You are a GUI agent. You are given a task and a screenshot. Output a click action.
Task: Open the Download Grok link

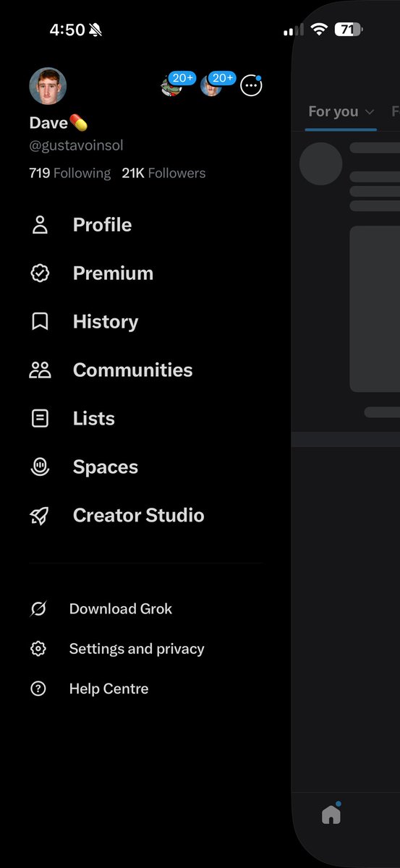[x=121, y=609]
